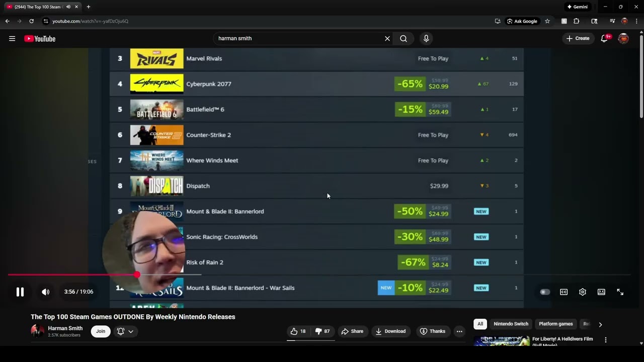The width and height of the screenshot is (644, 362).
Task: Select the All filter chip
Action: 480,324
